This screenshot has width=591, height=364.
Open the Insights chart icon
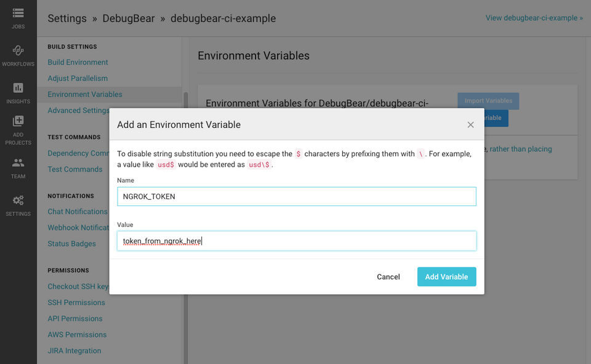(18, 88)
